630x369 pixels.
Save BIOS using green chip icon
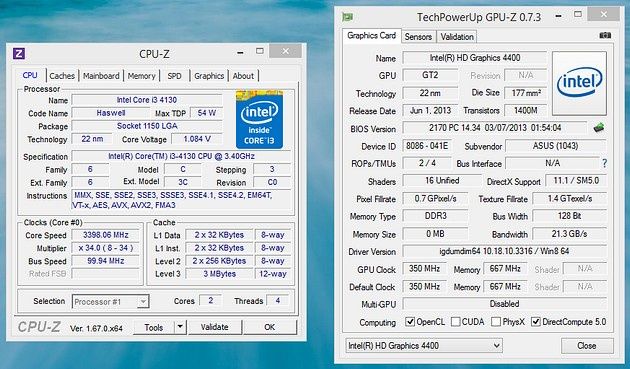(599, 128)
